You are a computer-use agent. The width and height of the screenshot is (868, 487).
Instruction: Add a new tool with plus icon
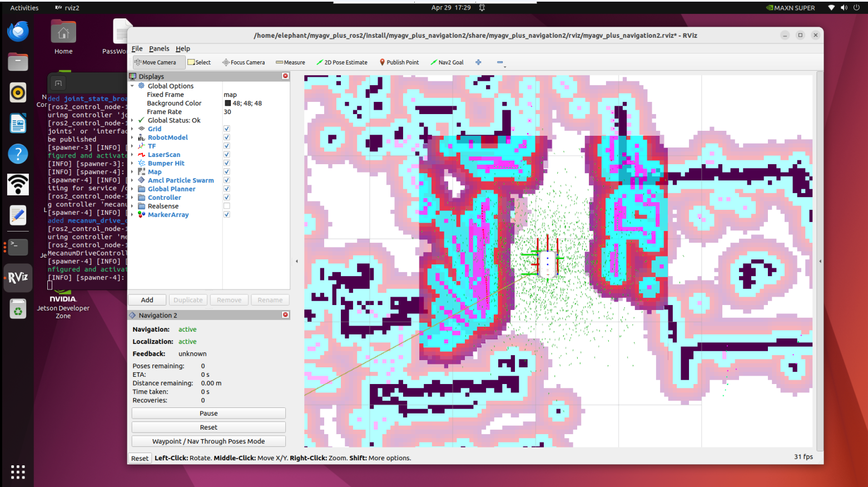click(478, 62)
